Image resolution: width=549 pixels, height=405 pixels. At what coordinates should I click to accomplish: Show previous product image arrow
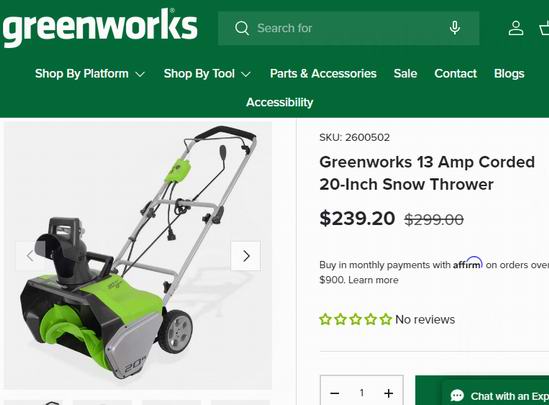[30, 256]
